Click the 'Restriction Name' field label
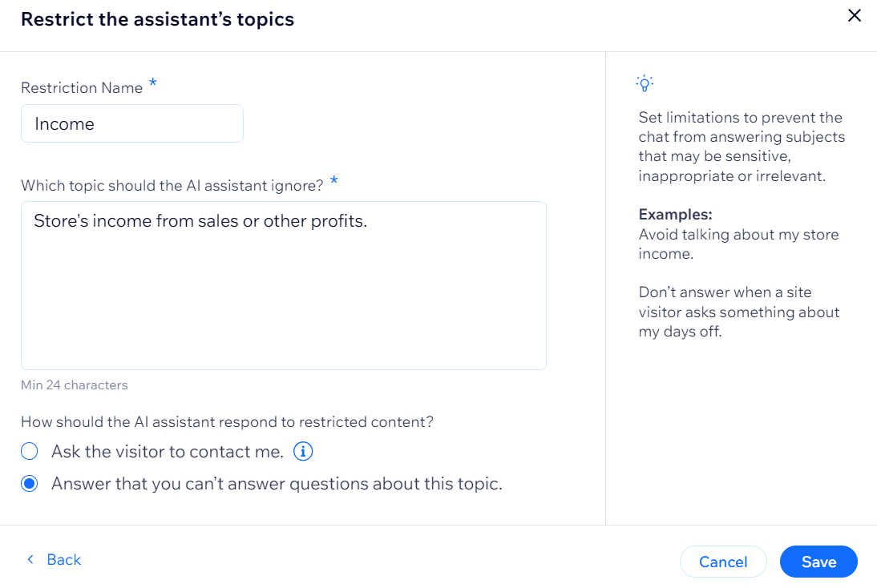Viewport: 877px width, 588px height. point(82,88)
